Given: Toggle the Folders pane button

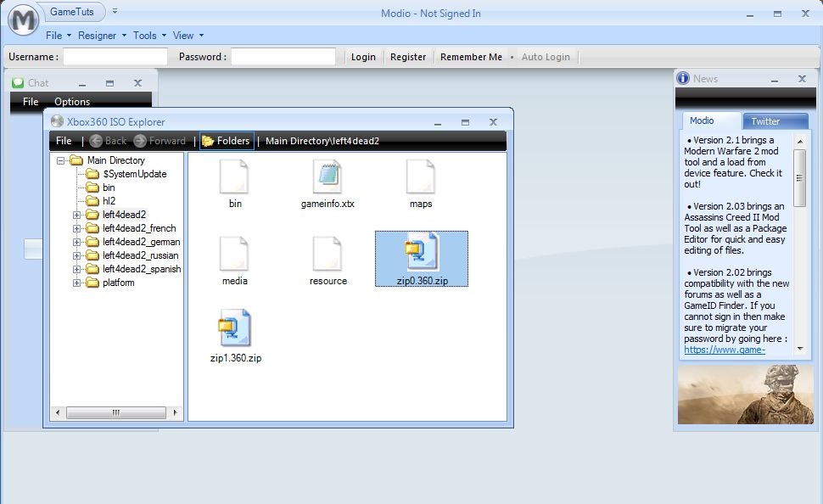Looking at the screenshot, I should (x=226, y=141).
